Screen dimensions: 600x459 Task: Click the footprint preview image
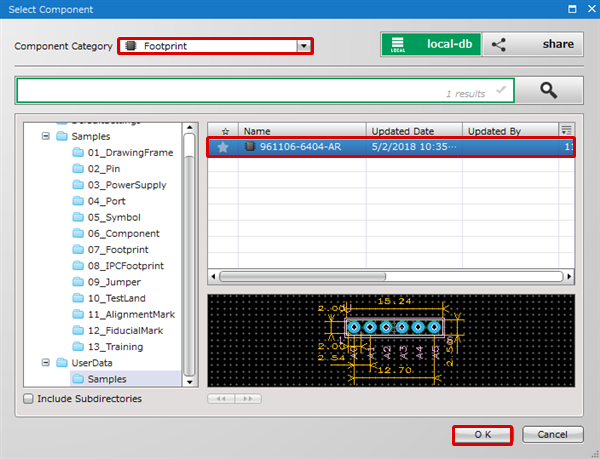click(391, 339)
